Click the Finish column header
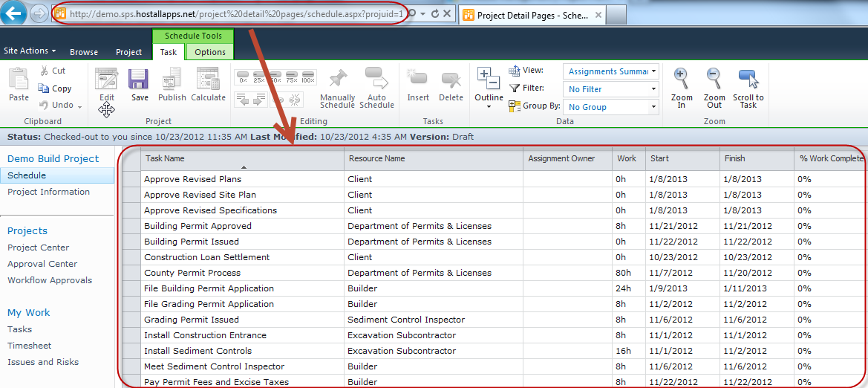Viewport: 868px width, 388px height. (757, 159)
